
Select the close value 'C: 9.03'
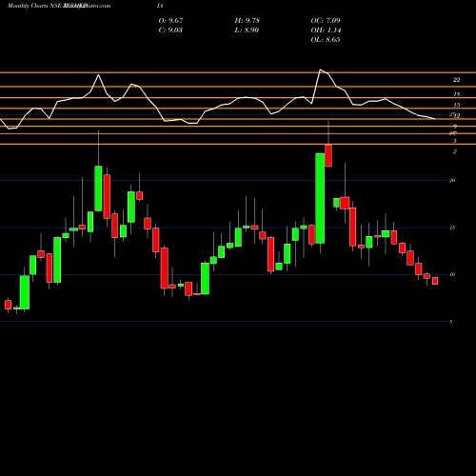point(170,30)
